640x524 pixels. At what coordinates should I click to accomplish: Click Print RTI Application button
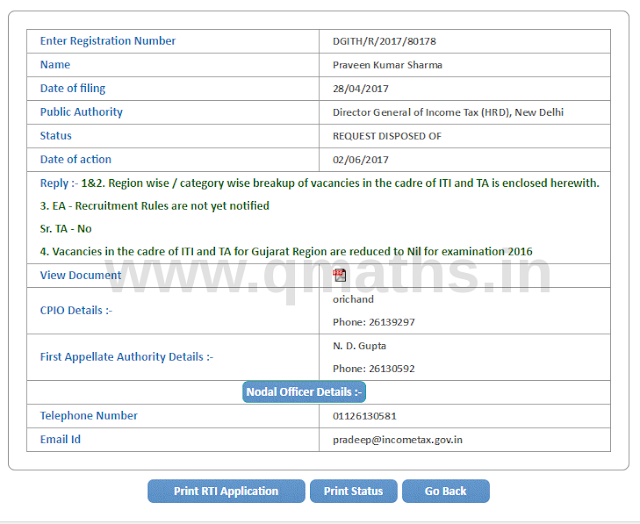point(226,491)
